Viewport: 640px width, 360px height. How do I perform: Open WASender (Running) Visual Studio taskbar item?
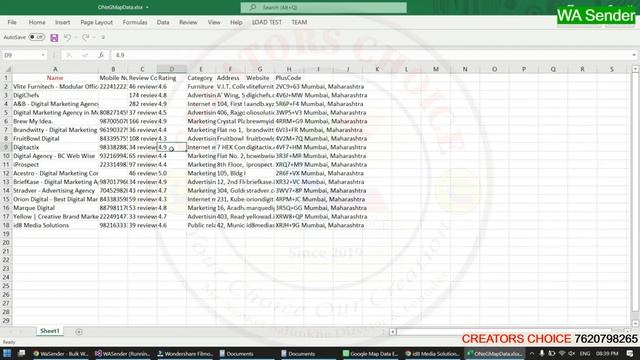123,353
